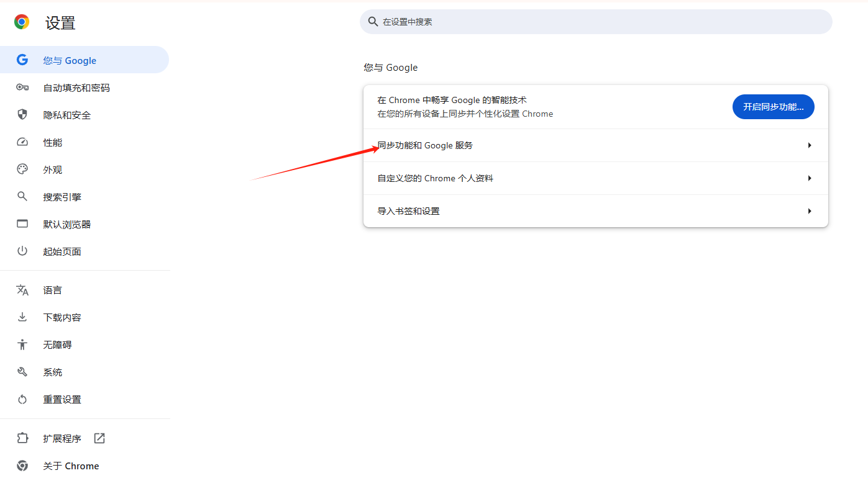Open the 自动填充和密码 section
868x478 pixels.
pyautogui.click(x=85, y=88)
